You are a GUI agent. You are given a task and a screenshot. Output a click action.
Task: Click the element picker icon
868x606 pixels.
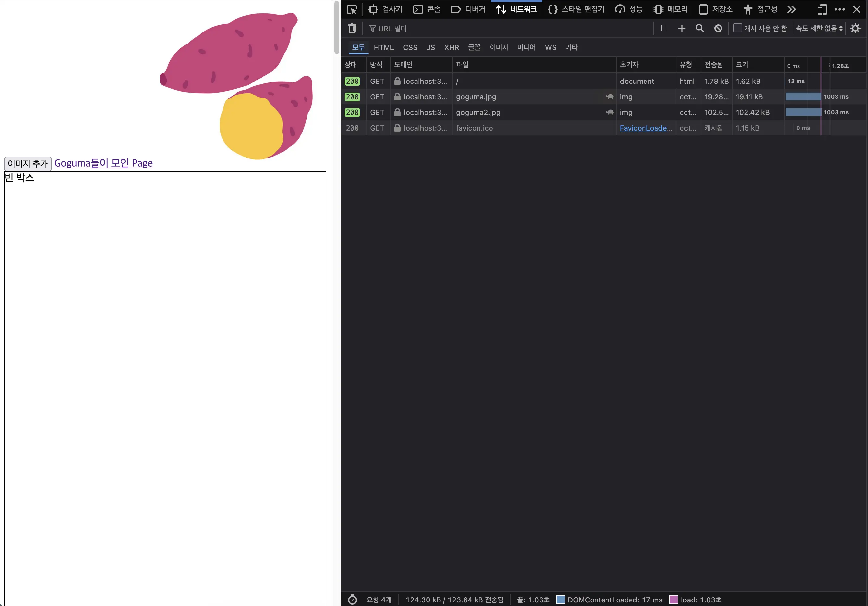click(x=351, y=9)
